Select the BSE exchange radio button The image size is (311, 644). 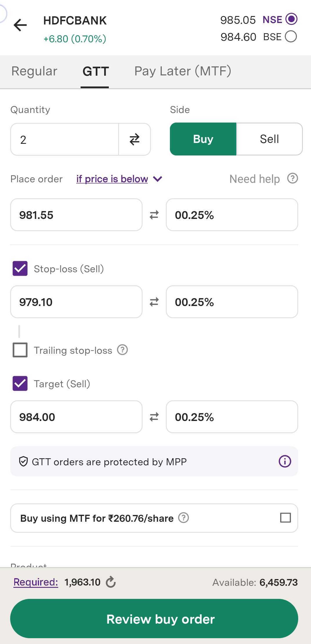click(x=291, y=37)
